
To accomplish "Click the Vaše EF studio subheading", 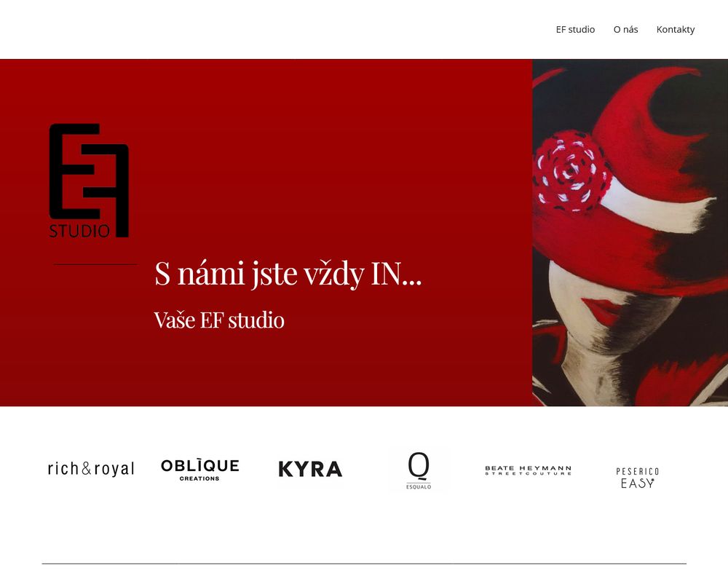I will tap(219, 320).
